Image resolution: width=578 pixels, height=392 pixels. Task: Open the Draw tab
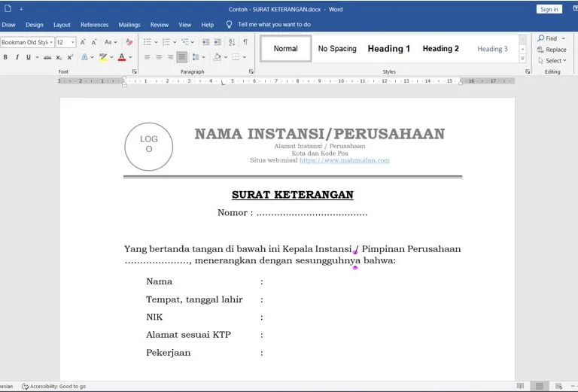pyautogui.click(x=8, y=25)
